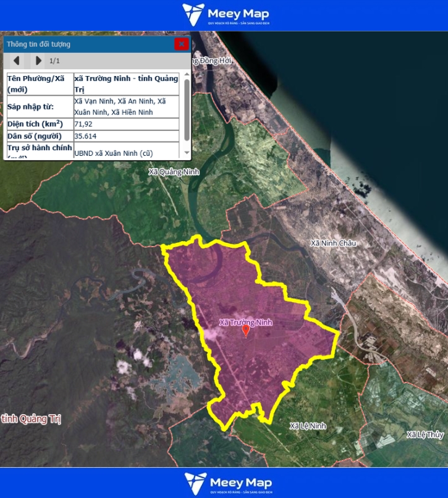Click the Meey Map logo in footer
Screen dimensions: 448x498
[227, 483]
